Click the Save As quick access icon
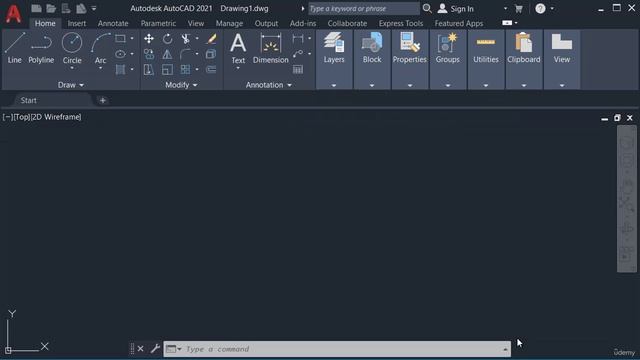The width and height of the screenshot is (640, 360). click(x=81, y=8)
